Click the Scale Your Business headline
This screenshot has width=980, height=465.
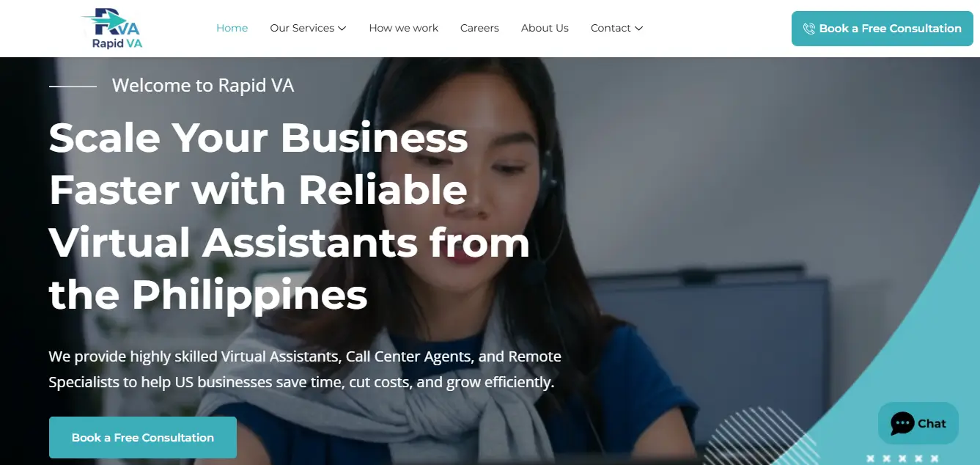point(290,216)
